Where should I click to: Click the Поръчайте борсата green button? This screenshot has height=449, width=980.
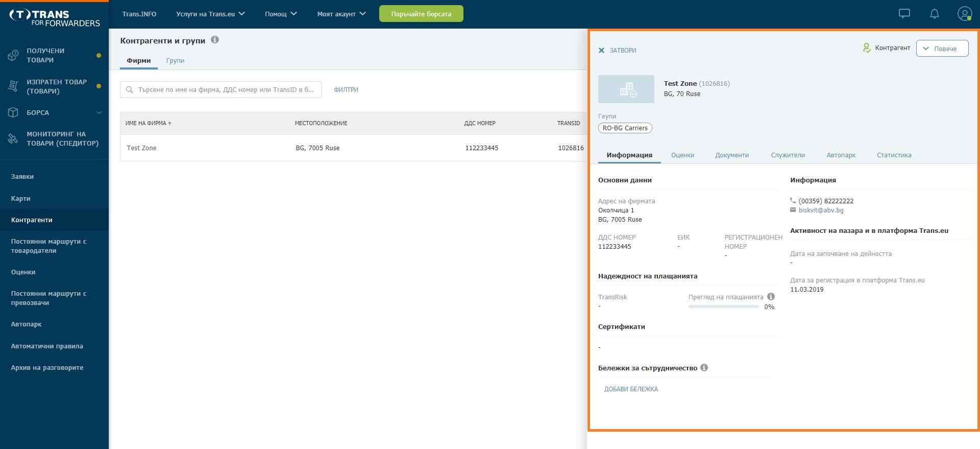click(421, 14)
